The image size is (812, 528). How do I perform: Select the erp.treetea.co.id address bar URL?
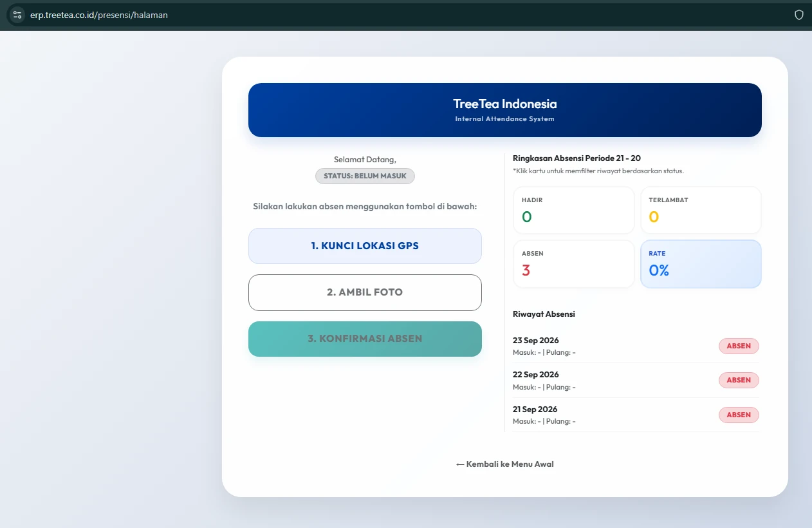click(99, 15)
